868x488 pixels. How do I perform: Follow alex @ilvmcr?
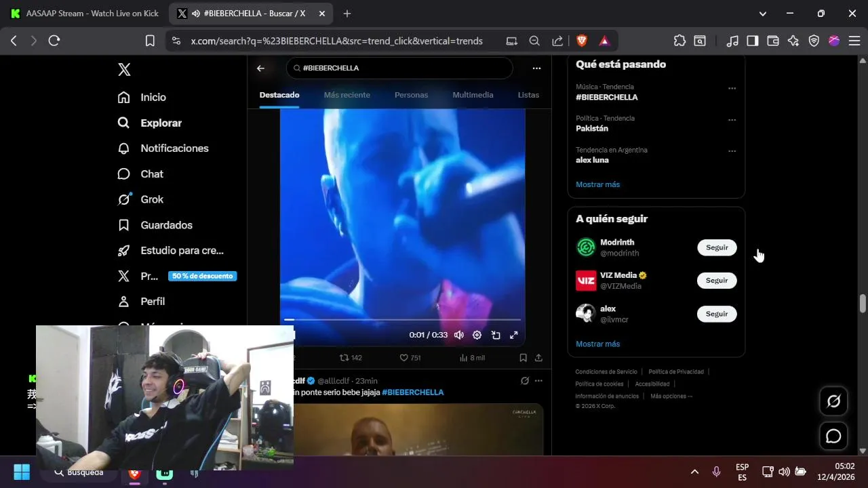pyautogui.click(x=717, y=314)
